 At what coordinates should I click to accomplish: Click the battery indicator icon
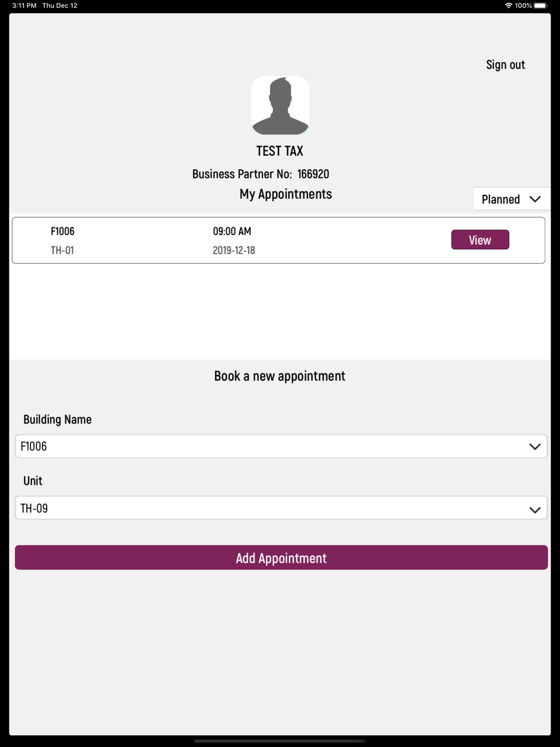(x=540, y=6)
